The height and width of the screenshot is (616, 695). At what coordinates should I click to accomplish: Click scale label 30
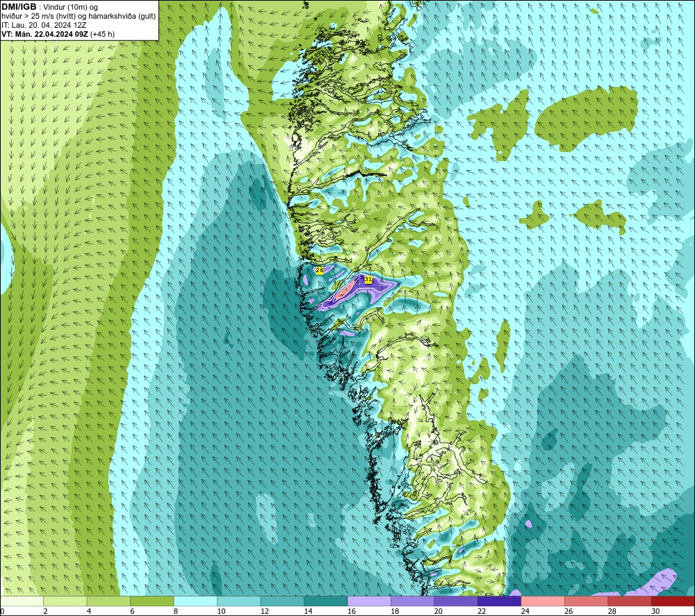655,611
